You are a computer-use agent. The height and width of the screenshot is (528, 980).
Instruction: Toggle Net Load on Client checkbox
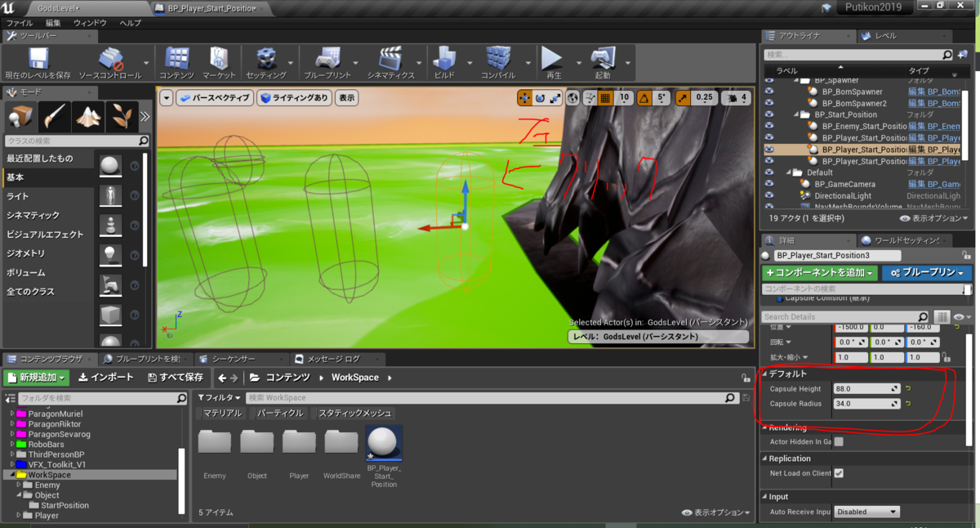coord(839,473)
